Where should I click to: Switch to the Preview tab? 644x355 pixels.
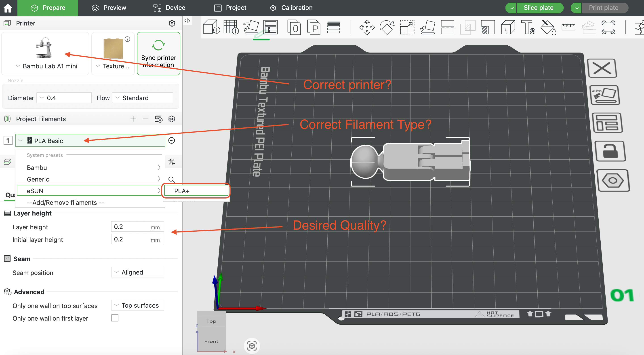(109, 8)
